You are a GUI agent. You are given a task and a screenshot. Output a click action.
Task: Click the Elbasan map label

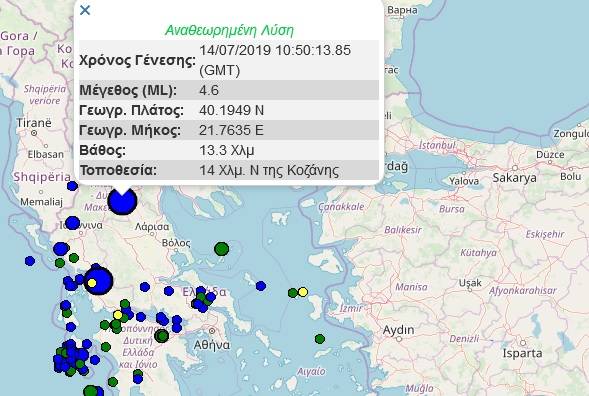point(45,154)
